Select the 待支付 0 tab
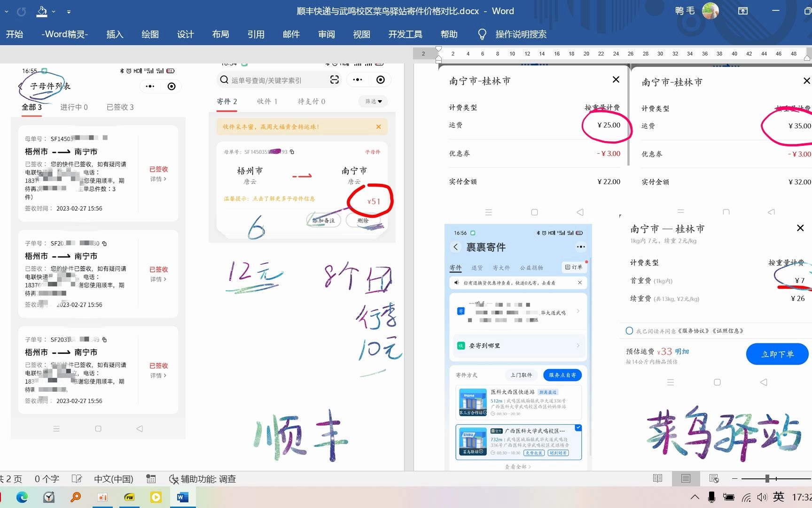Viewport: 812px width, 508px height. (x=311, y=102)
